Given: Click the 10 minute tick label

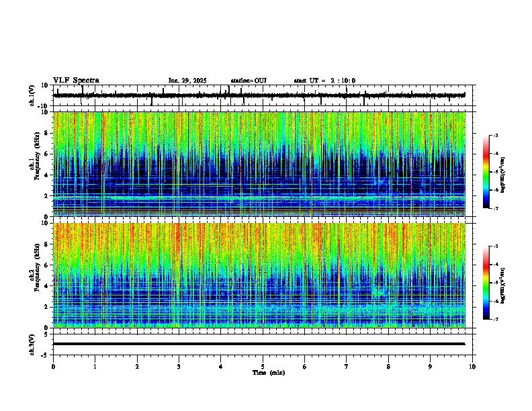Looking at the screenshot, I should click(472, 367).
